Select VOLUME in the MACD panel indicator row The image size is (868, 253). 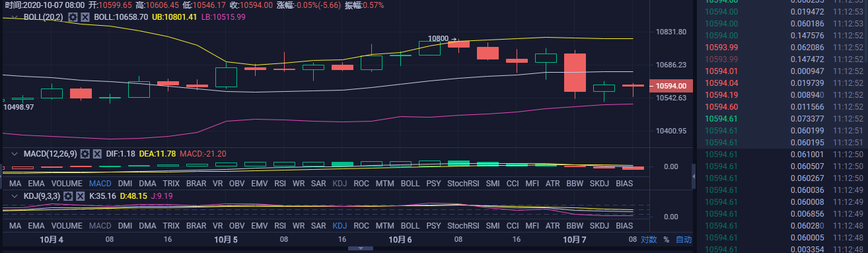pos(67,183)
